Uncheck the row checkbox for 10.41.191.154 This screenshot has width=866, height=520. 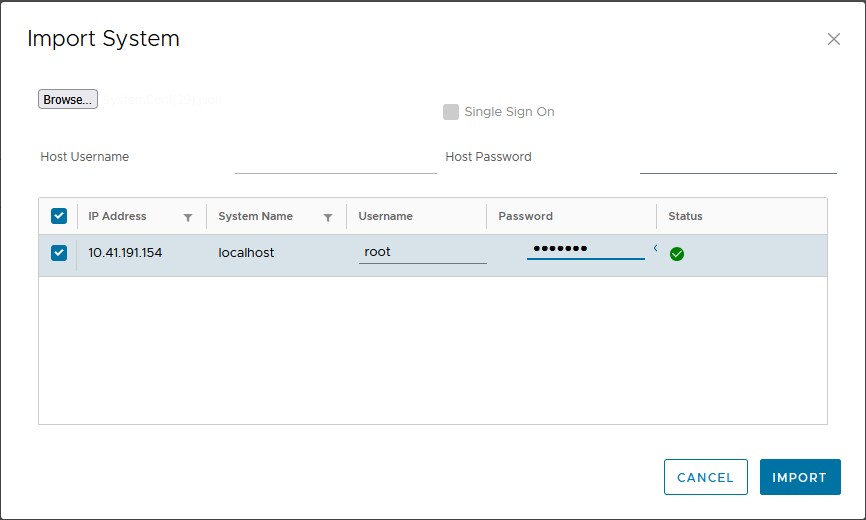59,253
